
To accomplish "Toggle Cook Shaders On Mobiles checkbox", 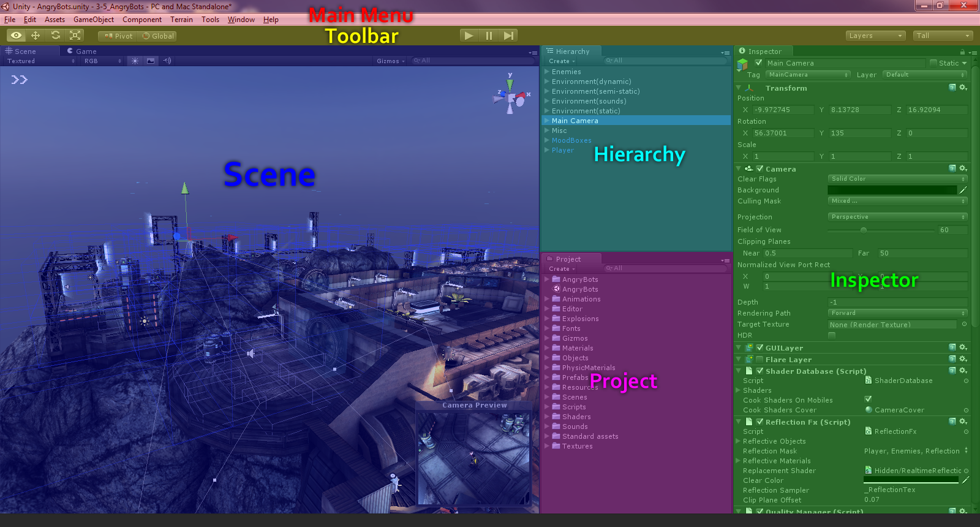I will tap(868, 399).
